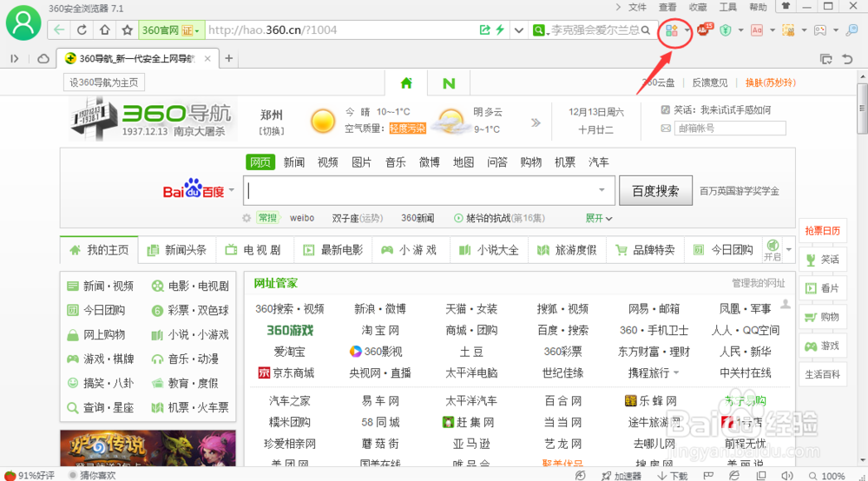Go back with the browser back arrow

click(x=59, y=30)
